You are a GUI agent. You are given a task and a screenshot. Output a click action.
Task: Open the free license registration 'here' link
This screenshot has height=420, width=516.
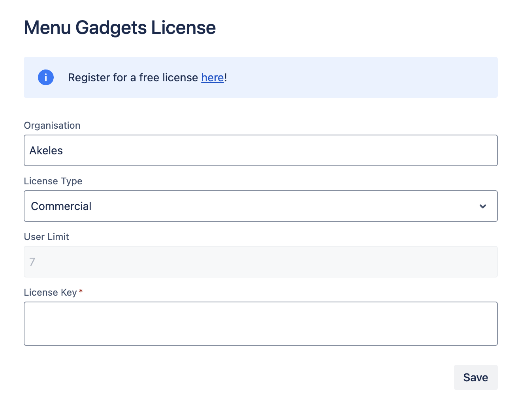[212, 77]
